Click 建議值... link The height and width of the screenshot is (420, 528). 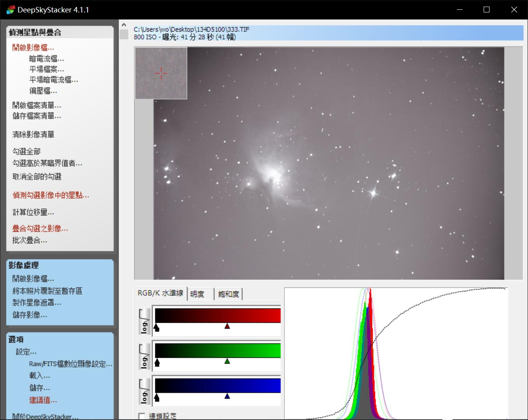(43, 400)
